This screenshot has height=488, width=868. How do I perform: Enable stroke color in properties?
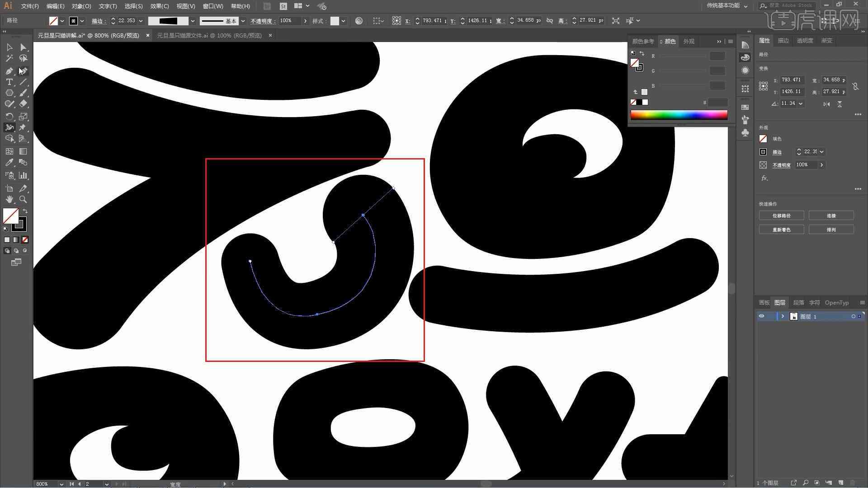(x=763, y=151)
